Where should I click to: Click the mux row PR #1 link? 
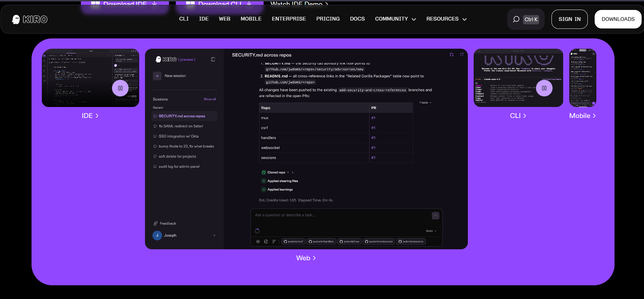pyautogui.click(x=373, y=118)
